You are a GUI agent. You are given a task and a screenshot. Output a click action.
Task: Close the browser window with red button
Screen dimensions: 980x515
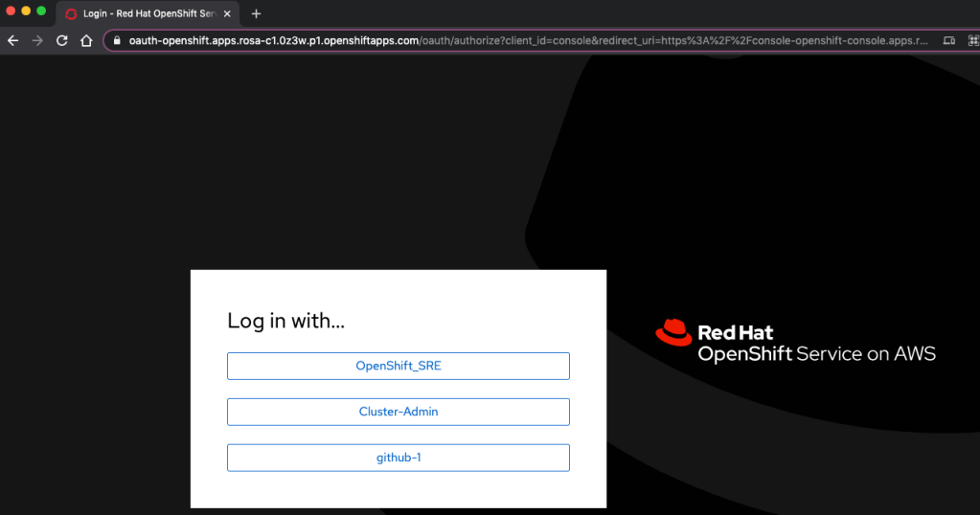pyautogui.click(x=11, y=11)
